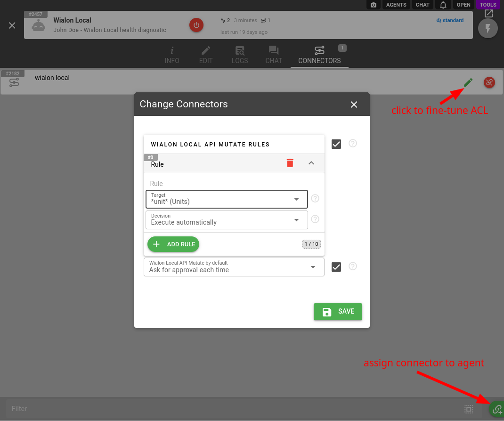
Task: Delete rule #0 with the red trash icon
Action: [x=290, y=163]
